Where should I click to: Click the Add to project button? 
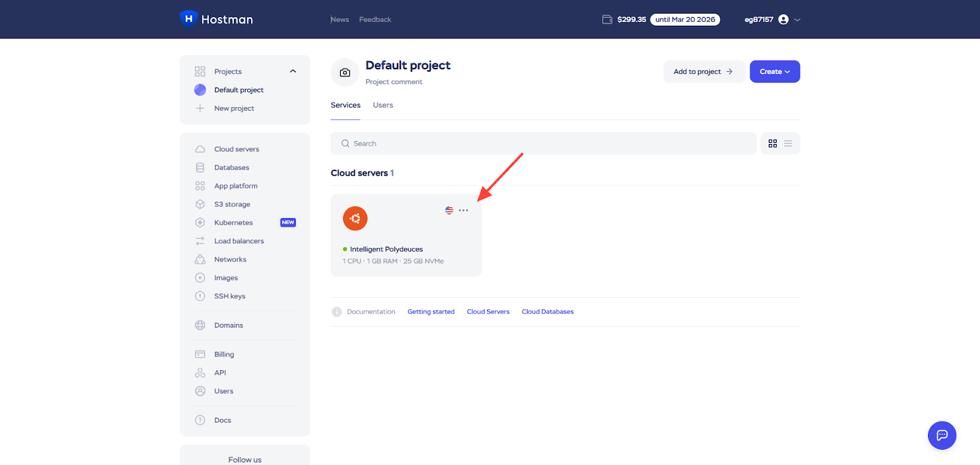click(x=704, y=72)
